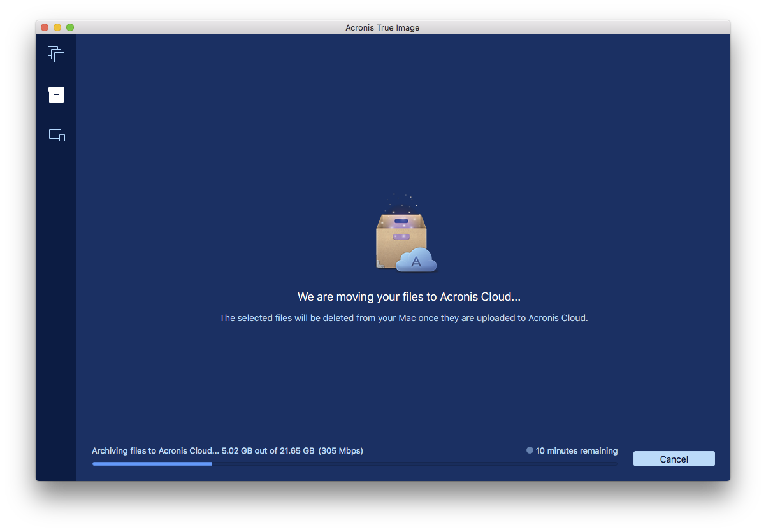Click the Acronis cloud icon with letter A
766x532 pixels.
coord(416,260)
